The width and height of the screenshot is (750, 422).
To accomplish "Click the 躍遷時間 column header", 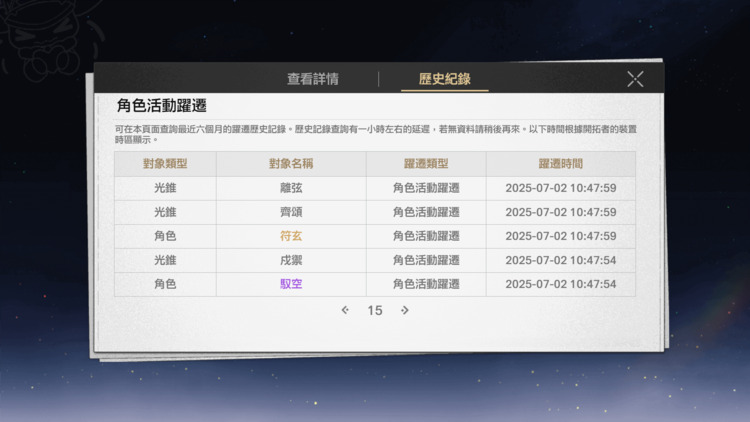I will click(561, 164).
